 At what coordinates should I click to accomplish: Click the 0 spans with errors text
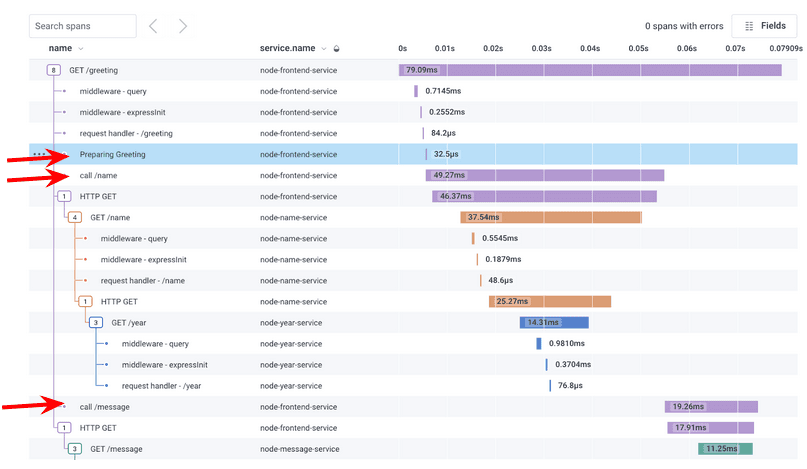(x=684, y=26)
